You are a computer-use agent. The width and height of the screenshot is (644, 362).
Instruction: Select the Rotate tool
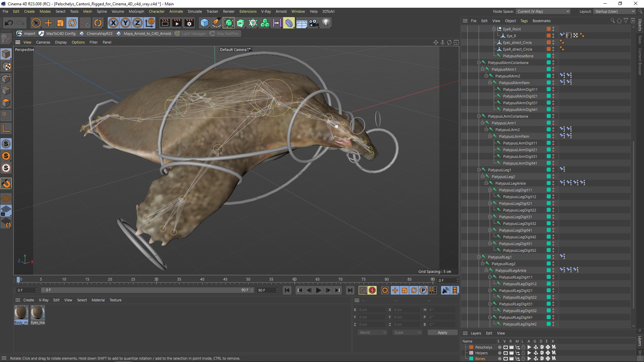click(72, 23)
